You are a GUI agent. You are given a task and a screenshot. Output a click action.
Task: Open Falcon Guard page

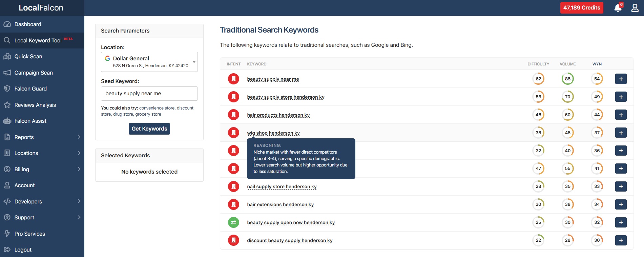click(42, 89)
